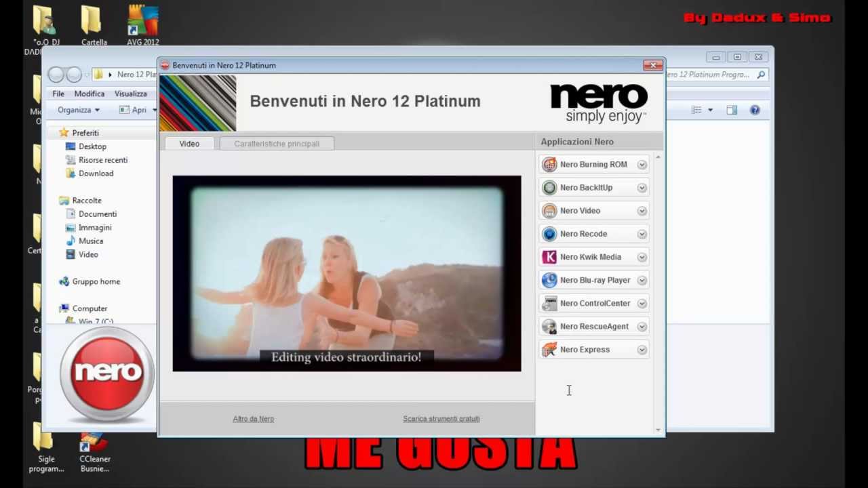
Task: Expand Nero Video dropdown arrow
Action: 642,211
